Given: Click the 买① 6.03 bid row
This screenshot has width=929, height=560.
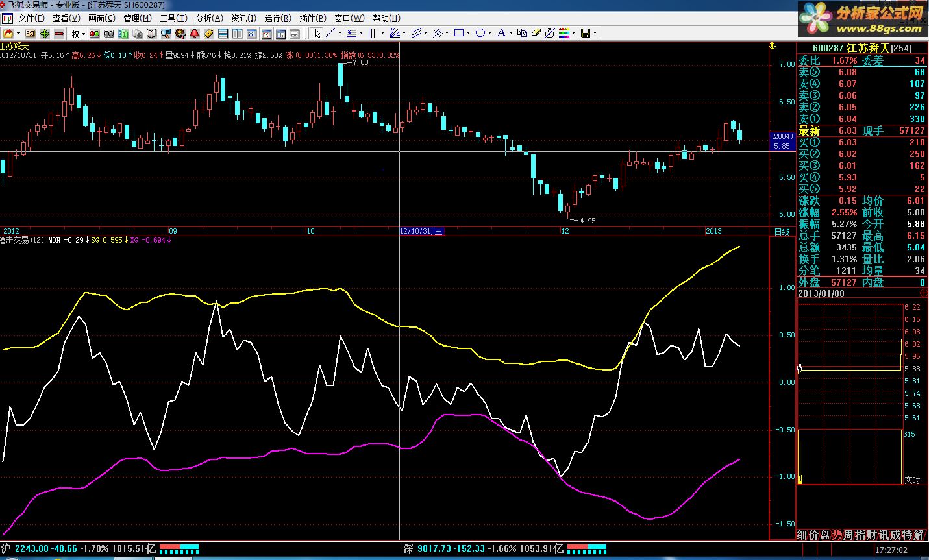Looking at the screenshot, I should pos(862,142).
